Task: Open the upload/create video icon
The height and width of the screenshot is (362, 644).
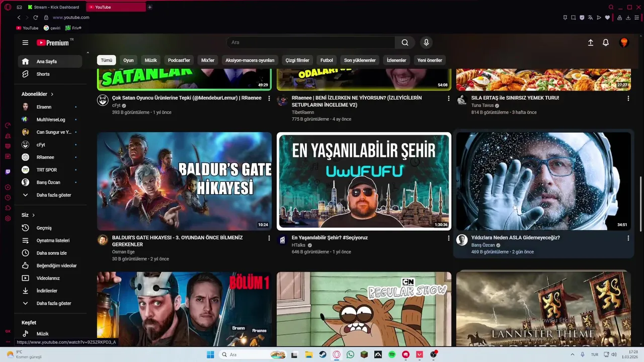Action: (591, 43)
